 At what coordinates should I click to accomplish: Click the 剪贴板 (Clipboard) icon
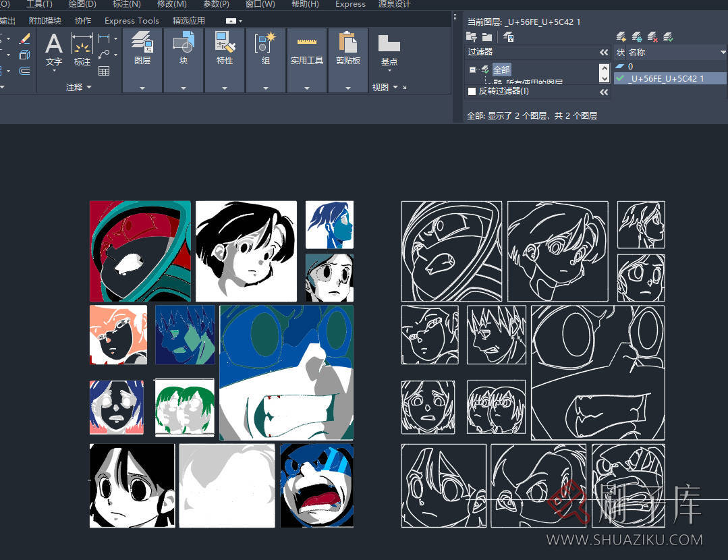tap(348, 44)
